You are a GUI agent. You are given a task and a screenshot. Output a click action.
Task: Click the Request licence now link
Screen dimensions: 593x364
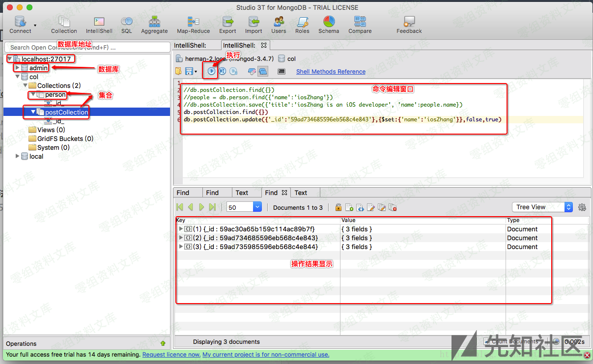(x=171, y=354)
